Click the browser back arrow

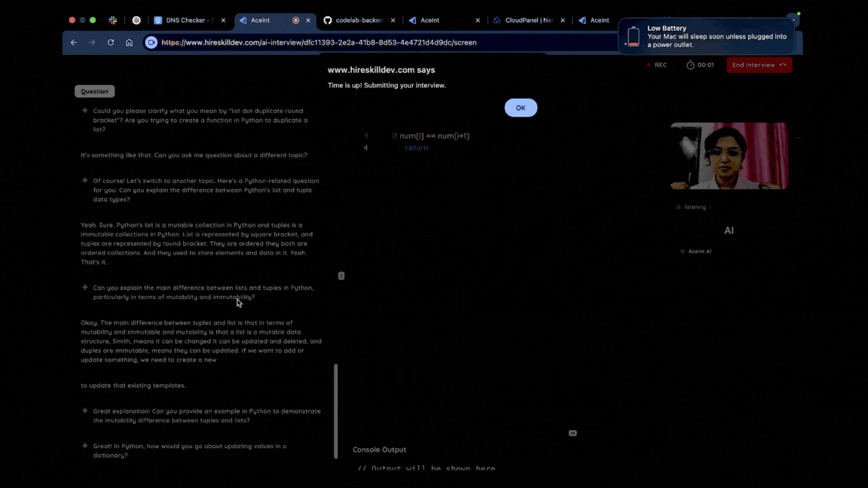(x=73, y=43)
